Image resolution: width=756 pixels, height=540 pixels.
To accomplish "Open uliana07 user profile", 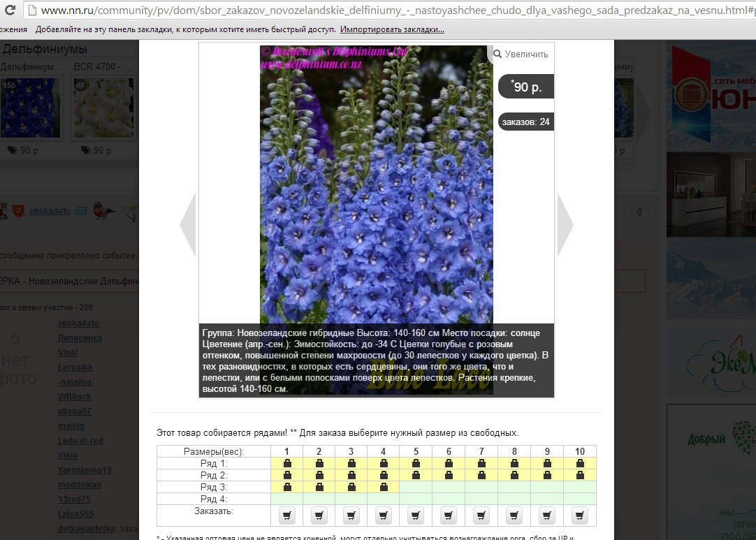I will (74, 411).
